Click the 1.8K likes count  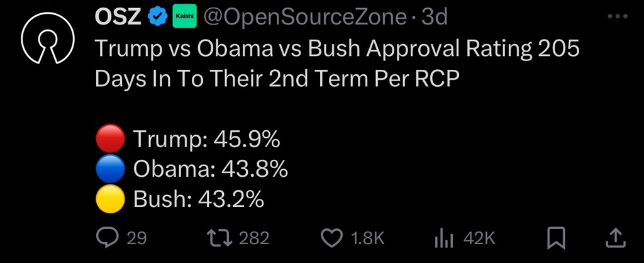tap(368, 238)
